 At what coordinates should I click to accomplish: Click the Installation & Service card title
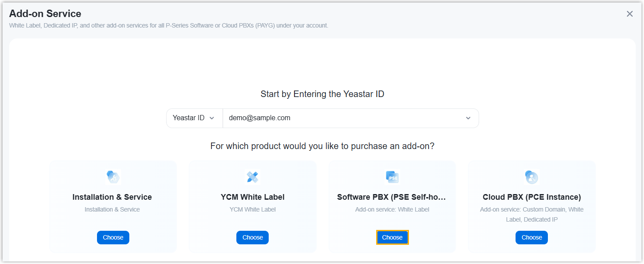(112, 197)
